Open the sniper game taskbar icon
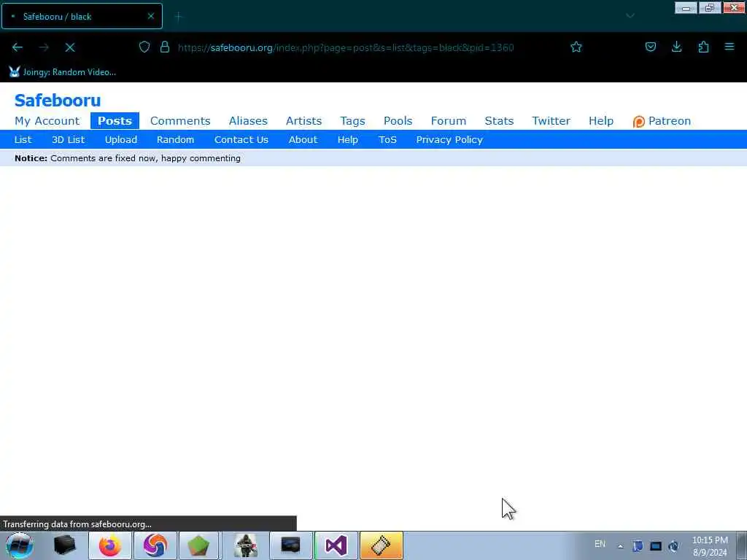Viewport: 747px width, 560px height. pyautogui.click(x=246, y=545)
